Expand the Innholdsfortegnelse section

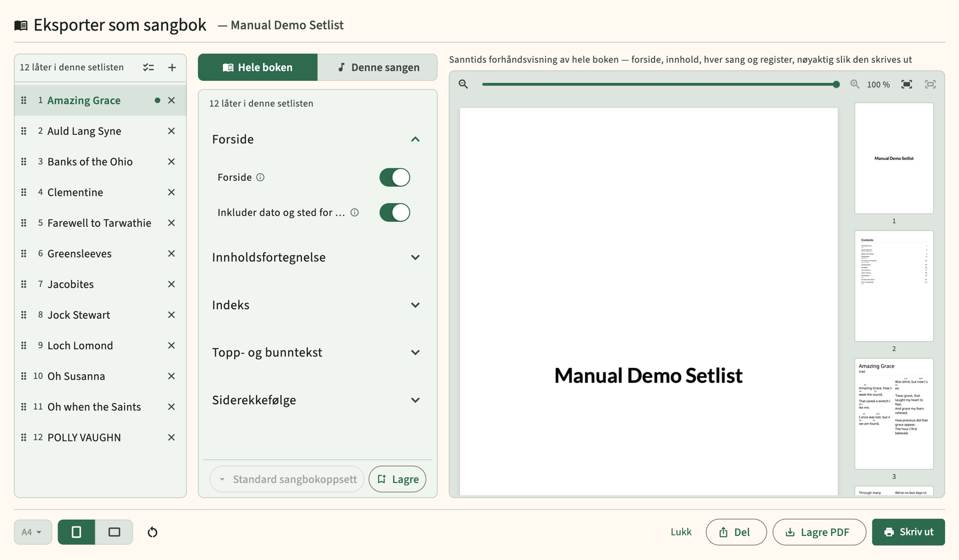coord(316,258)
